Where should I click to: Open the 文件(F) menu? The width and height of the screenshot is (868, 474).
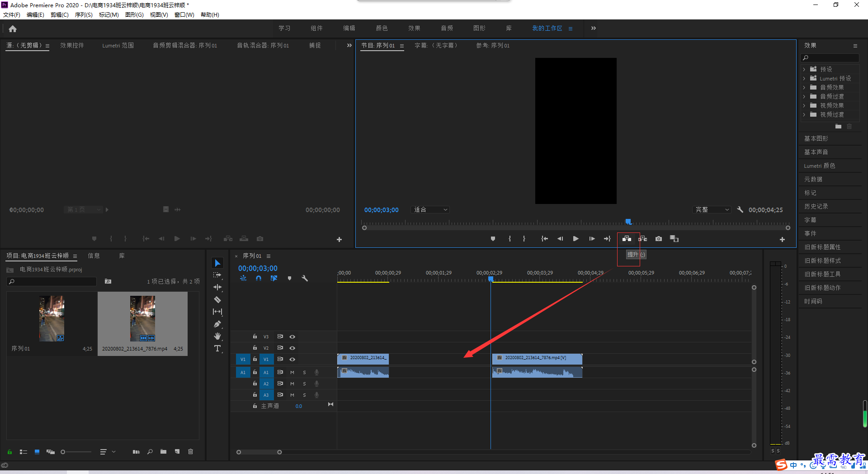click(12, 14)
